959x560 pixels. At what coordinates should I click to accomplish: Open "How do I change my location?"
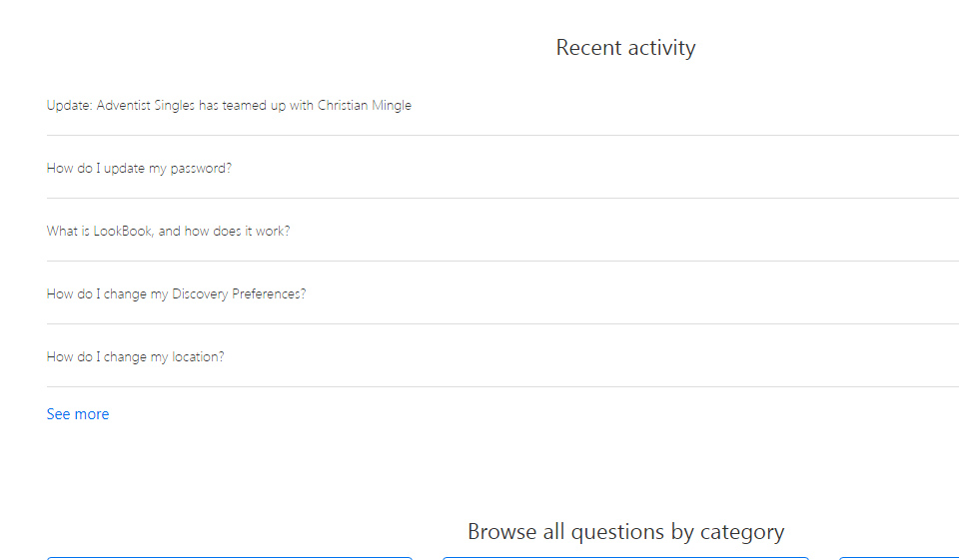135,356
